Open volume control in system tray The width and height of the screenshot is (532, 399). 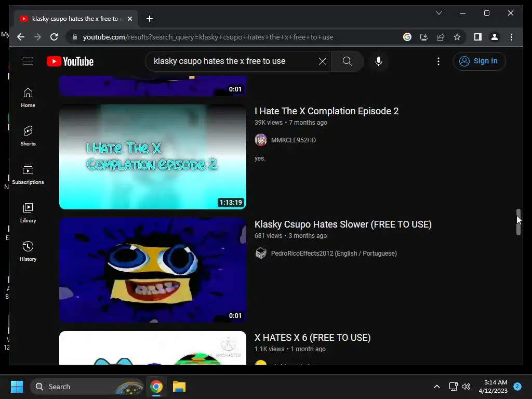tap(466, 387)
